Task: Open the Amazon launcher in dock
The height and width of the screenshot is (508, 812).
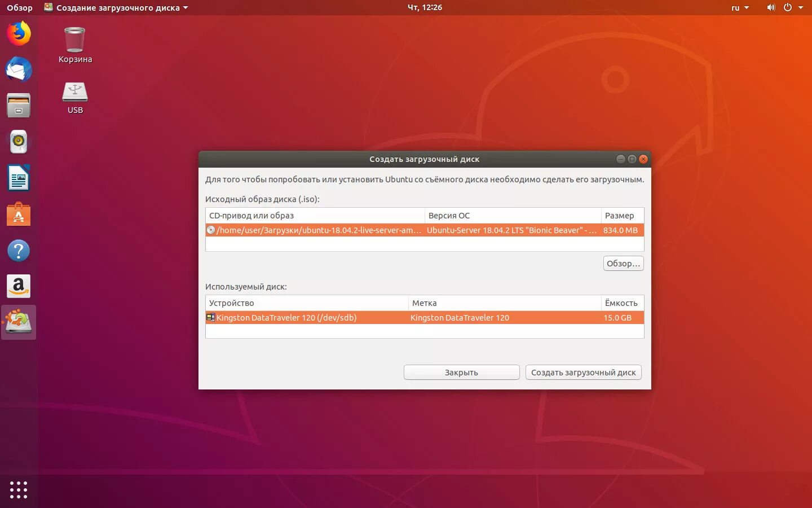Action: [x=19, y=286]
